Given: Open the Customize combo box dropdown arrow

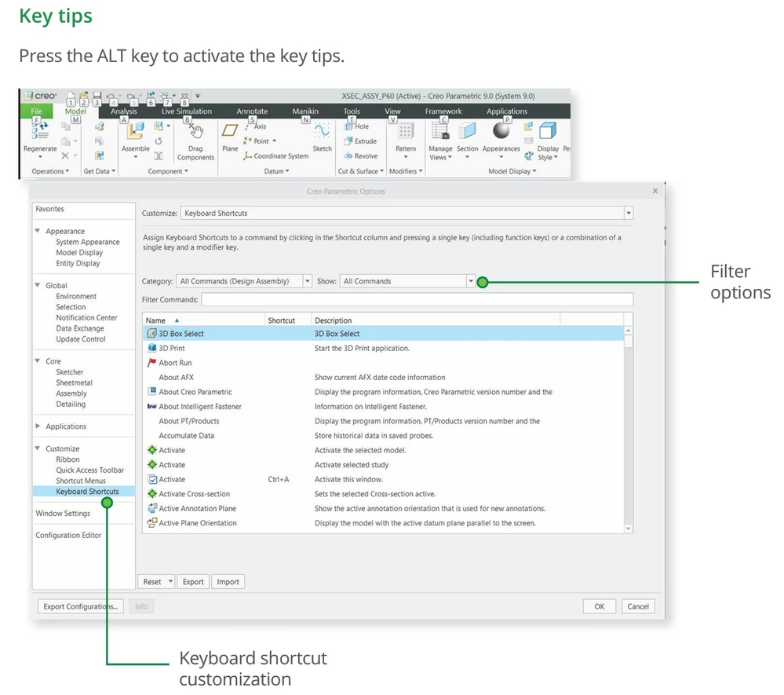Looking at the screenshot, I should 629,213.
